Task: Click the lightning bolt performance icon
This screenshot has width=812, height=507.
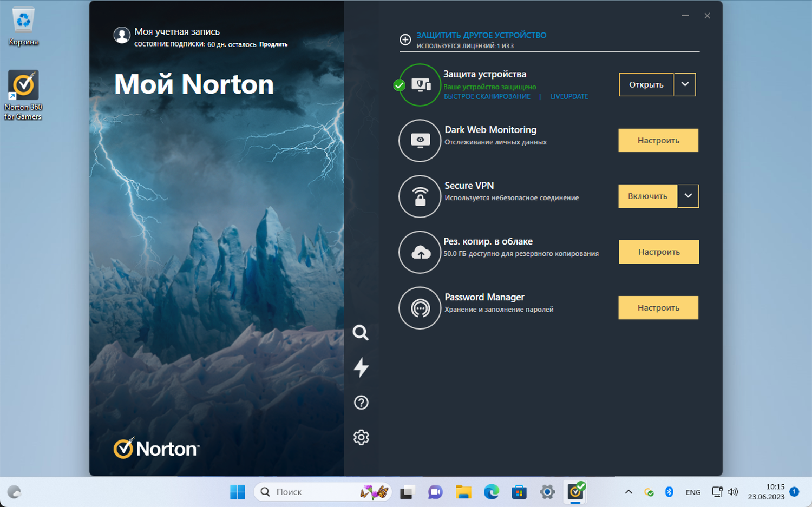Action: point(361,367)
